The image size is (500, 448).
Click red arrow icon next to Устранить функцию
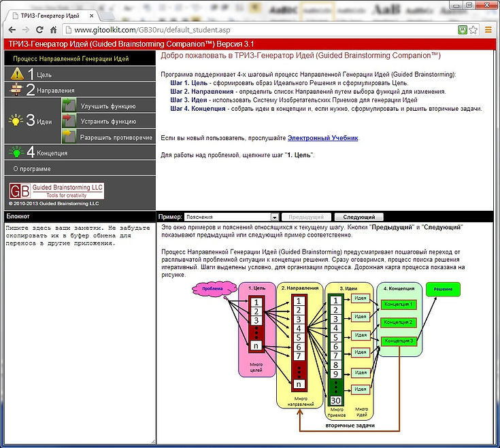tap(69, 121)
